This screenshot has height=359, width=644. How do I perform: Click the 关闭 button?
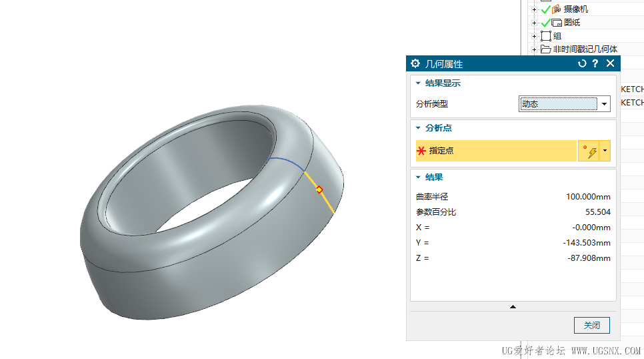pyautogui.click(x=591, y=326)
